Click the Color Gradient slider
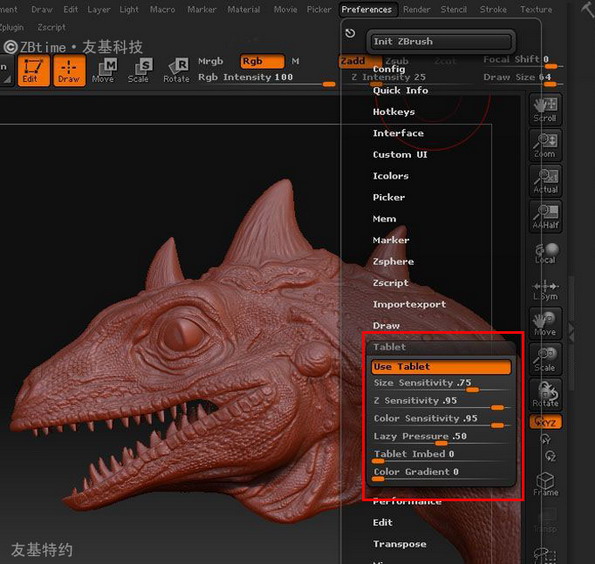This screenshot has width=595, height=564. pyautogui.click(x=441, y=473)
